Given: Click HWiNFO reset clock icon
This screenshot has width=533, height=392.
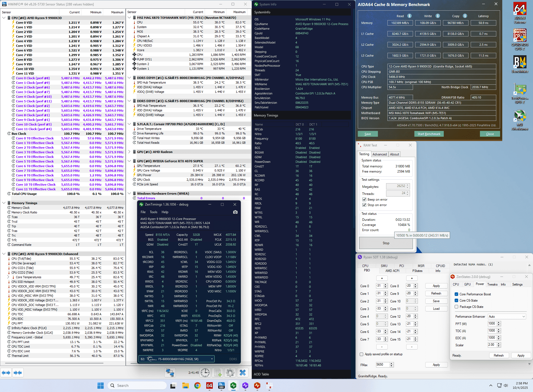Looking at the screenshot, I should click(205, 372).
